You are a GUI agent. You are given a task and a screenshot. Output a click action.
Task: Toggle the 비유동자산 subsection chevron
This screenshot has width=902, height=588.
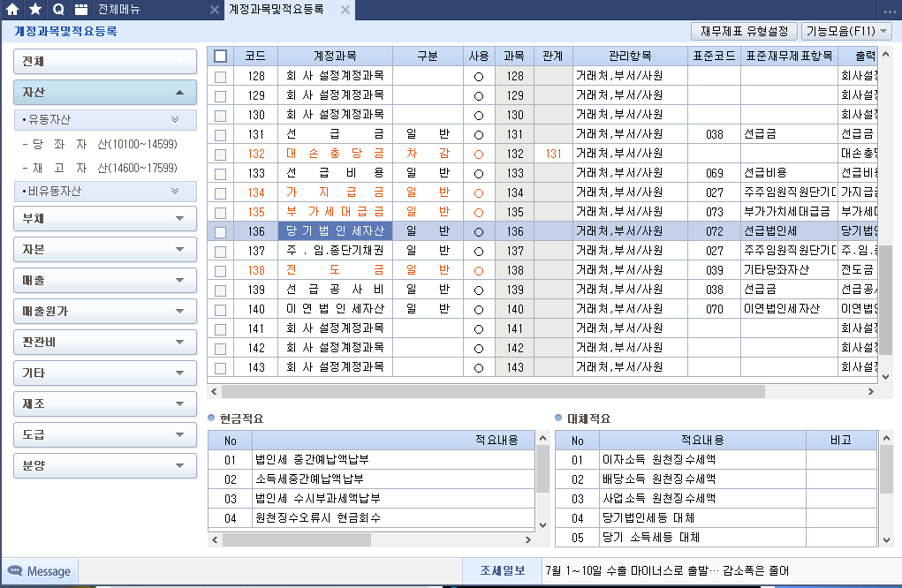[175, 191]
